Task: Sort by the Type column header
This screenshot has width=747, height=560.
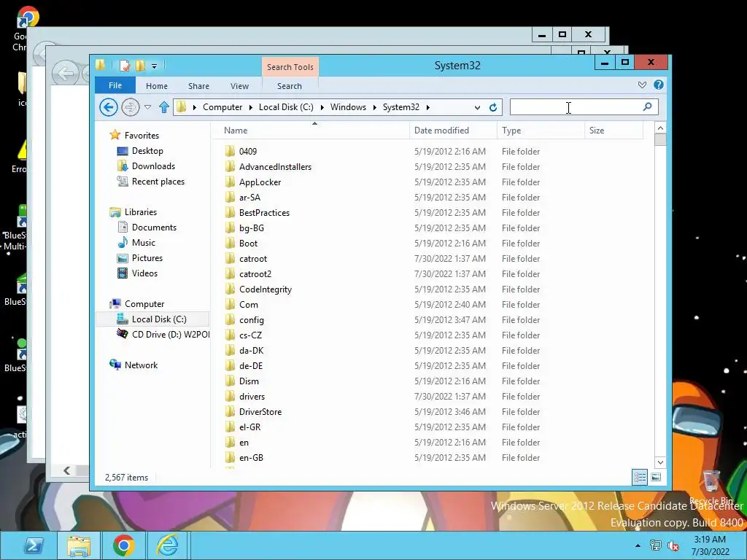Action: pyautogui.click(x=541, y=131)
